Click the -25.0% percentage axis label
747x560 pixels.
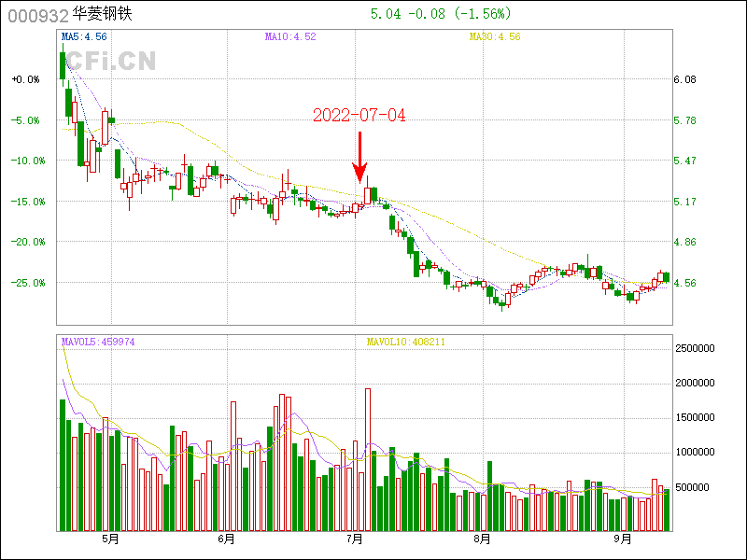[x=25, y=282]
